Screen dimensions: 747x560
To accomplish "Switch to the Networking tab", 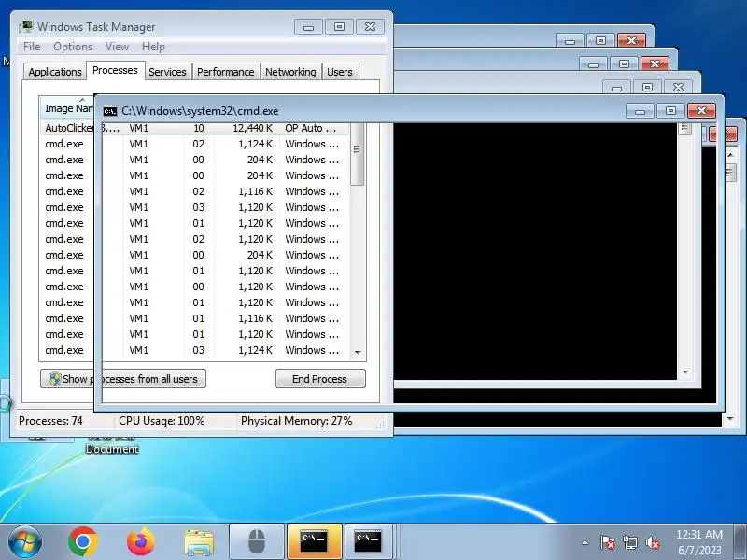I will coord(290,72).
